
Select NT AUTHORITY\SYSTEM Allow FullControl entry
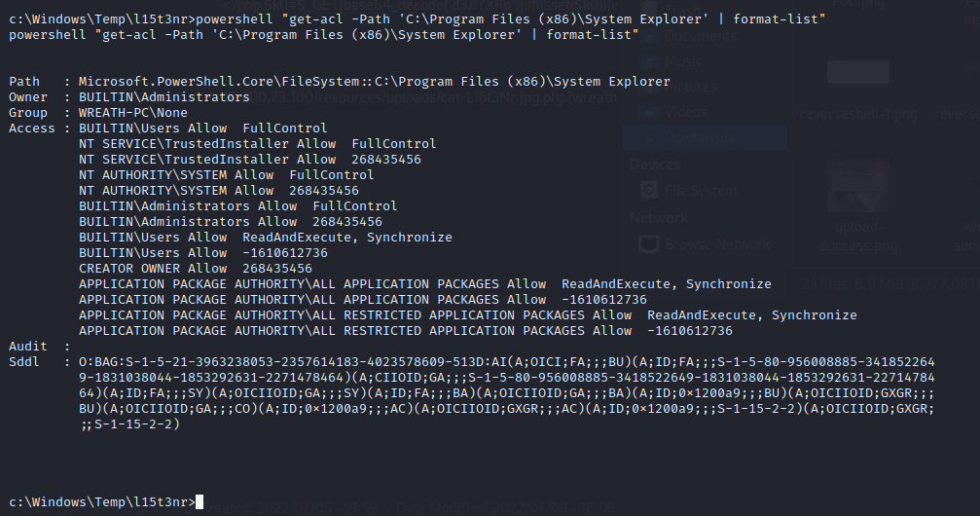tap(226, 176)
